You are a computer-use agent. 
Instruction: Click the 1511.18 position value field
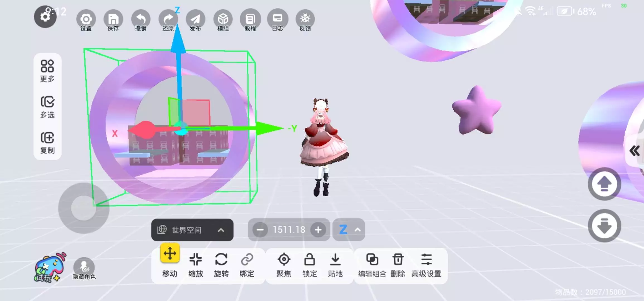click(x=289, y=230)
